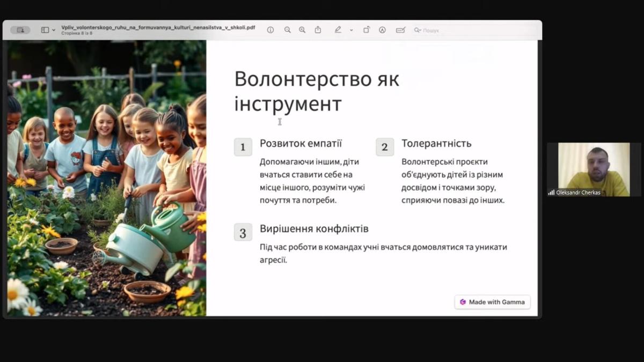Select the highlight pen tool
The height and width of the screenshot is (362, 644).
click(338, 30)
